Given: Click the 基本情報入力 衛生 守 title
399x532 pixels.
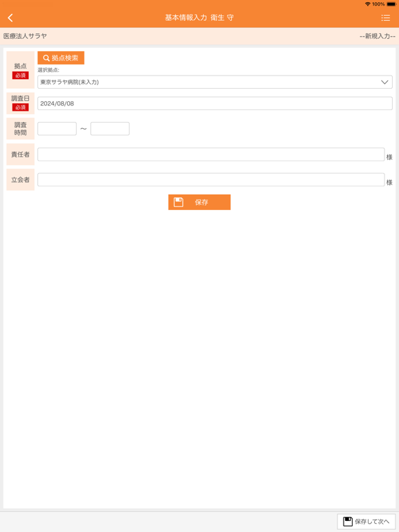Looking at the screenshot, I should (x=199, y=17).
